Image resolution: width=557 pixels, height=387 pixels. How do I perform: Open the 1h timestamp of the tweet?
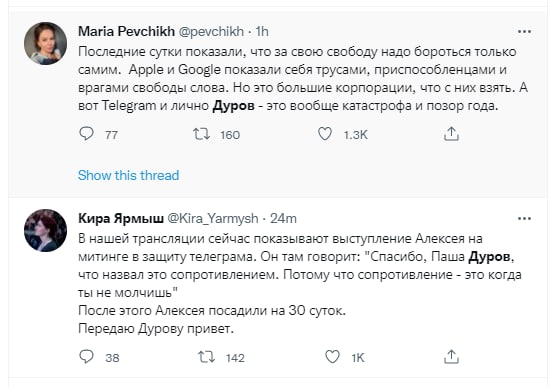(262, 32)
